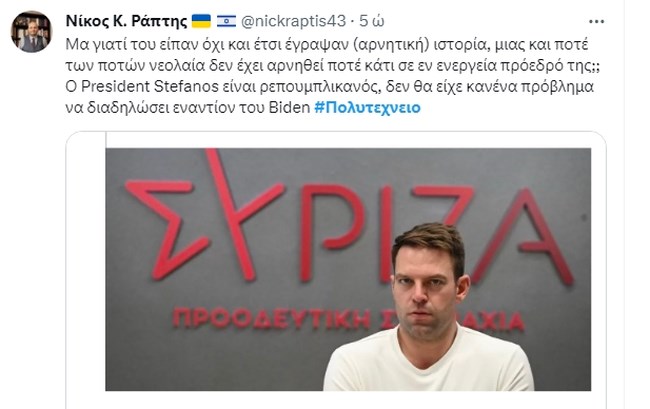The height and width of the screenshot is (409, 650).
Task: Click the Ukrainian flag emoji beside the name
Action: (201, 21)
